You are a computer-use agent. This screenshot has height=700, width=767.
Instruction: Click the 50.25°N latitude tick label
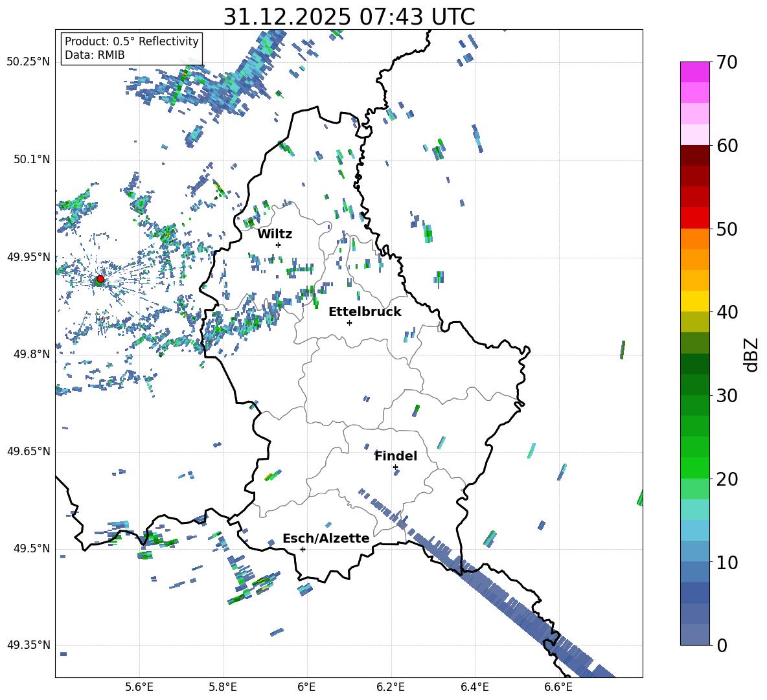29,62
